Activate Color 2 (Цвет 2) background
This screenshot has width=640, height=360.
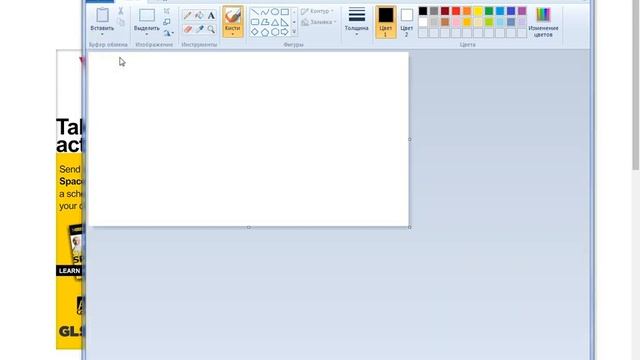click(407, 22)
